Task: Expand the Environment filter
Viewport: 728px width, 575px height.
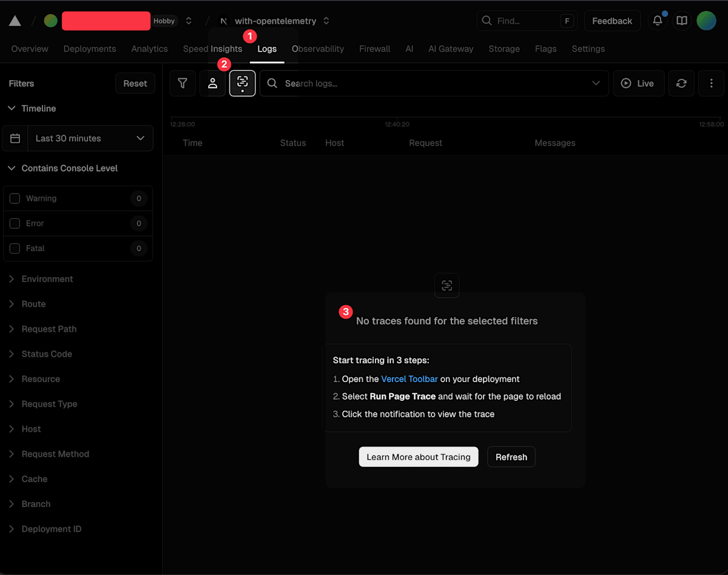Action: (41, 279)
